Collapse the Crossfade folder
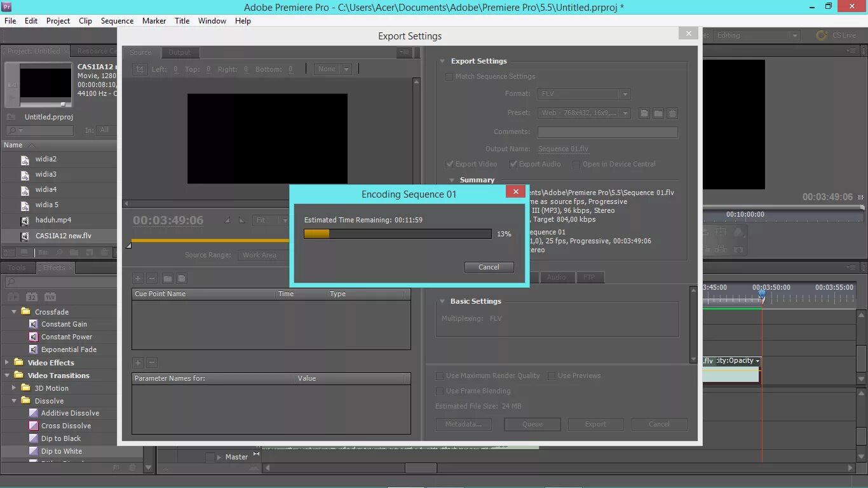 point(14,312)
